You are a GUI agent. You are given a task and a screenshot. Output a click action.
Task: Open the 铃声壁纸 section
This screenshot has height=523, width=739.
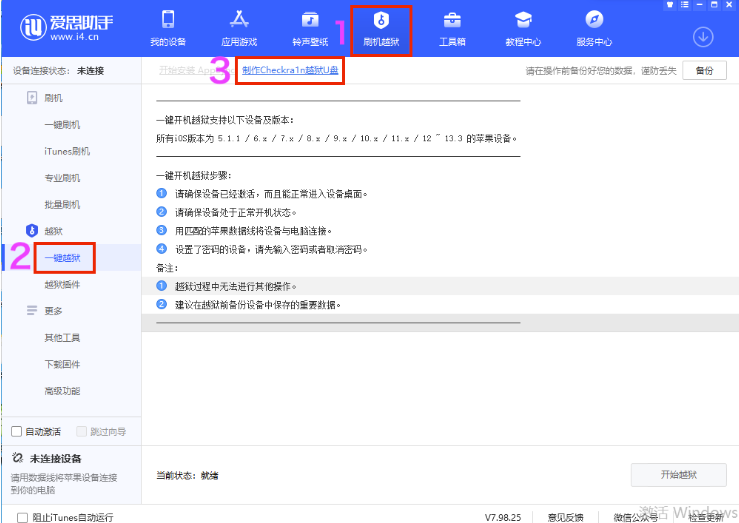tap(310, 28)
